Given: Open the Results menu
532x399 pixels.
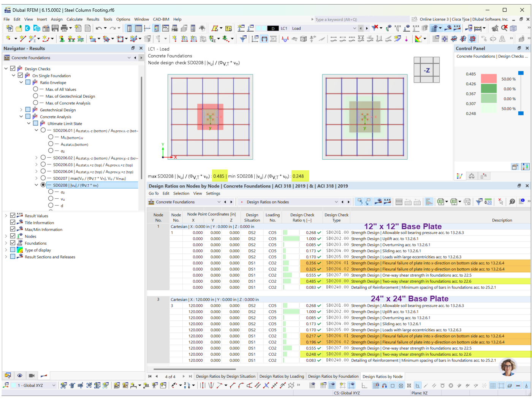Looking at the screenshot, I should (x=93, y=19).
